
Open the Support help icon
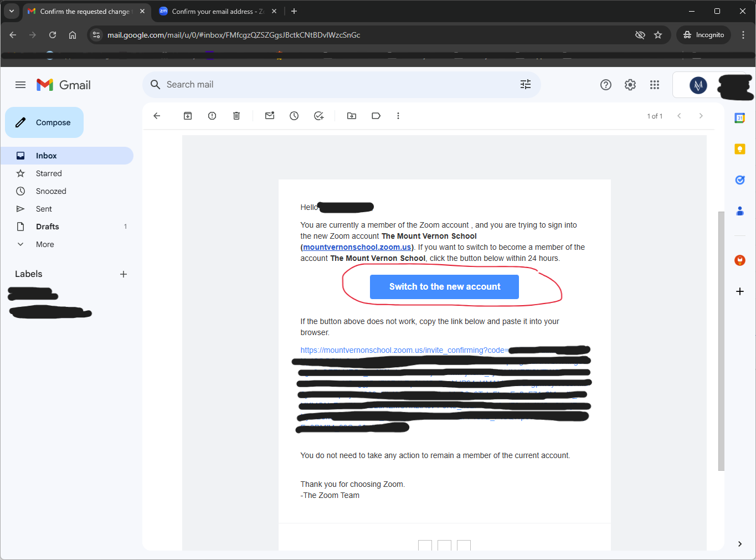click(x=606, y=85)
